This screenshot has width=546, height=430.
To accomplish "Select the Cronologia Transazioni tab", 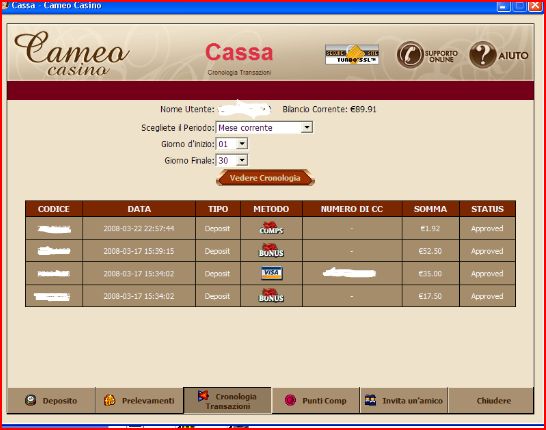I will (227, 400).
